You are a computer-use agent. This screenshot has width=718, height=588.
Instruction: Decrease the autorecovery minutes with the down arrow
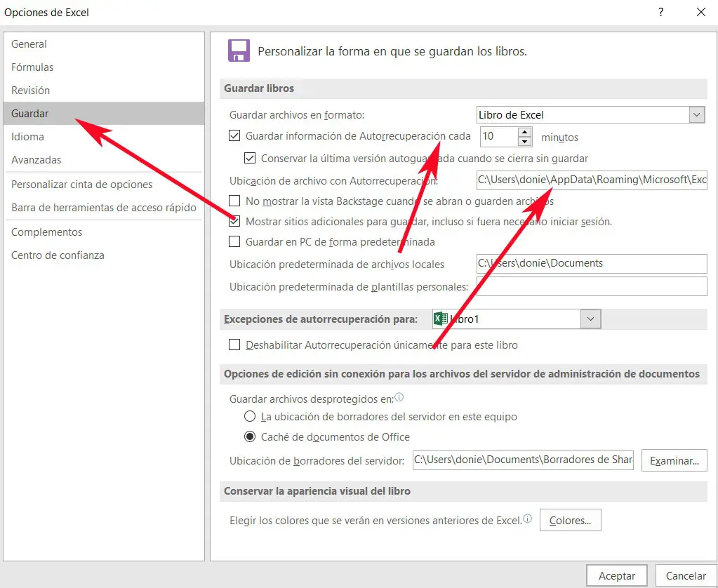pos(524,142)
